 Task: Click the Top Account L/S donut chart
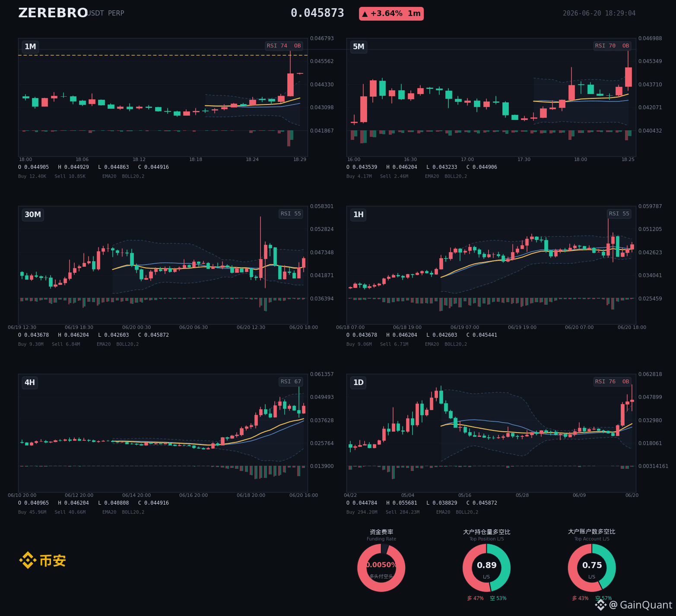click(x=592, y=568)
